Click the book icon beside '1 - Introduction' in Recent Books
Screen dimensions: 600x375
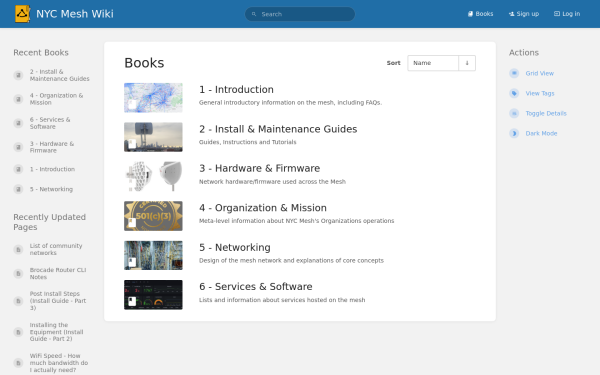pos(18,169)
